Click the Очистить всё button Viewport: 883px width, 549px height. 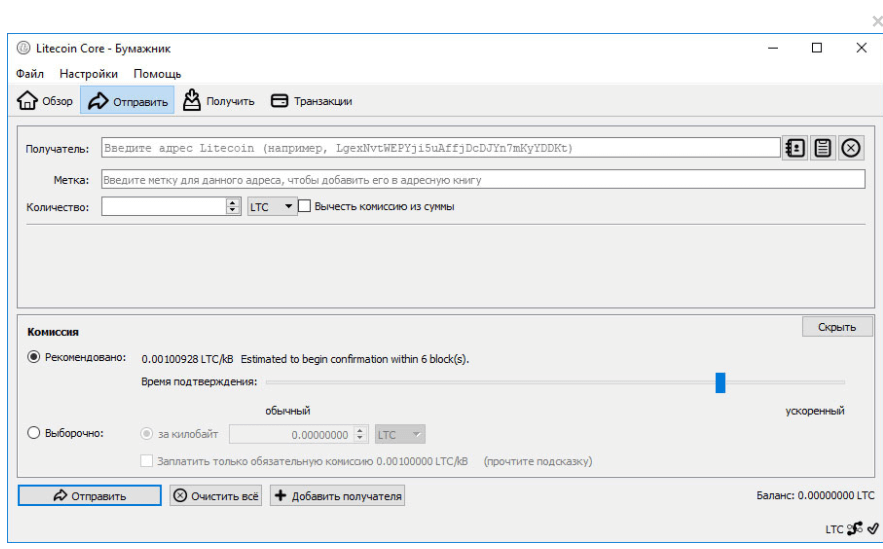pos(216,496)
